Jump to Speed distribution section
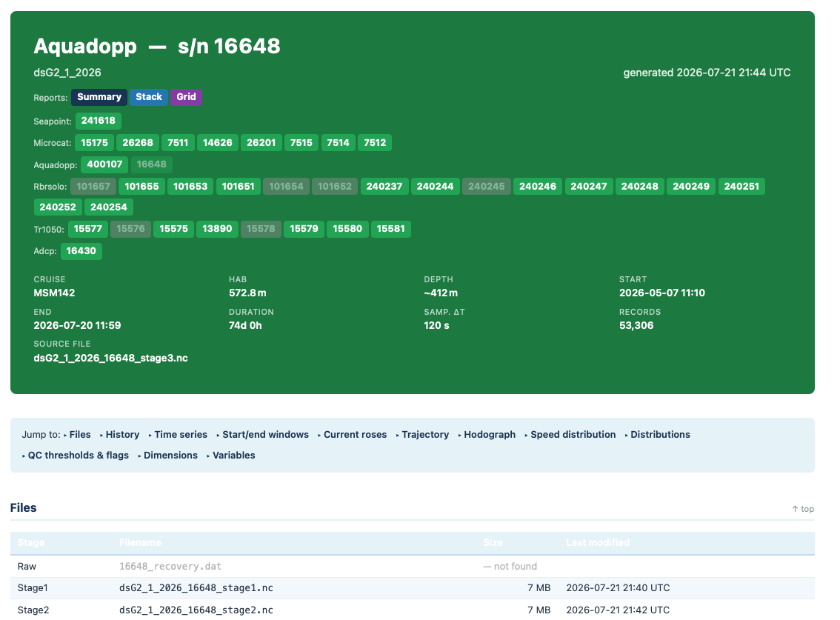 coord(573,435)
